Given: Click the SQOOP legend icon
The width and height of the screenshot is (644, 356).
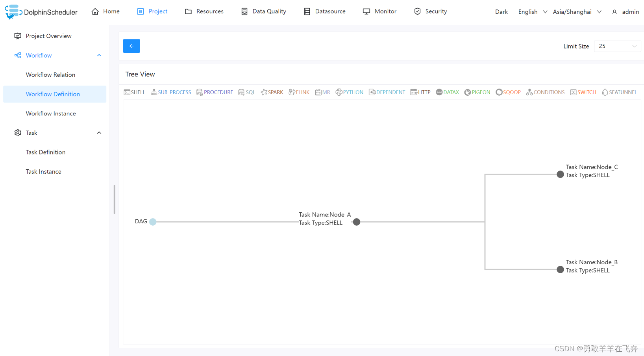Looking at the screenshot, I should pyautogui.click(x=499, y=92).
